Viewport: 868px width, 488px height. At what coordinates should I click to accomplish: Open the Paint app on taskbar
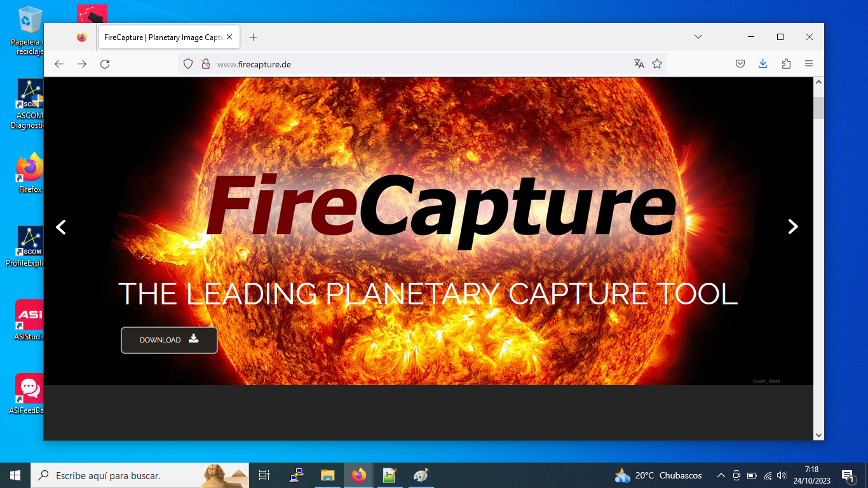click(421, 475)
